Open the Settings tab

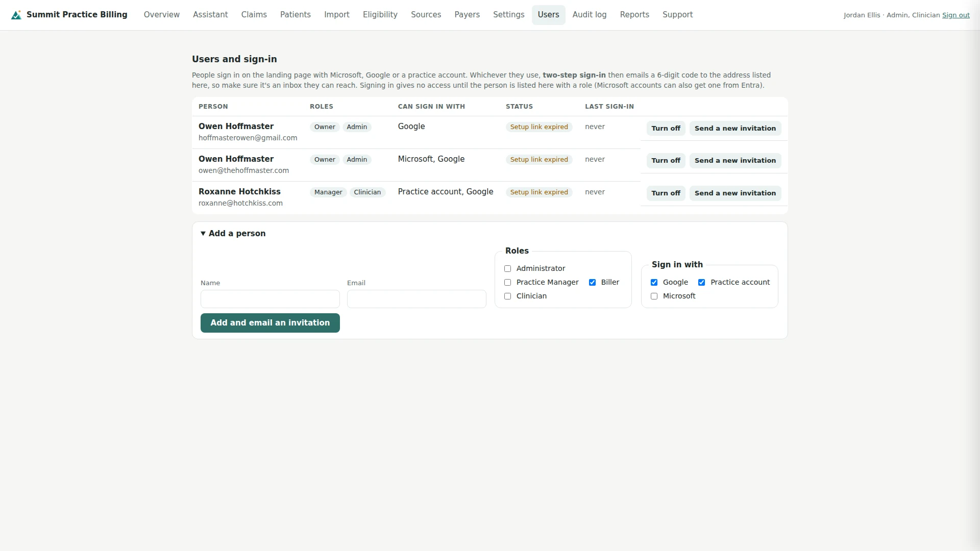click(x=509, y=15)
